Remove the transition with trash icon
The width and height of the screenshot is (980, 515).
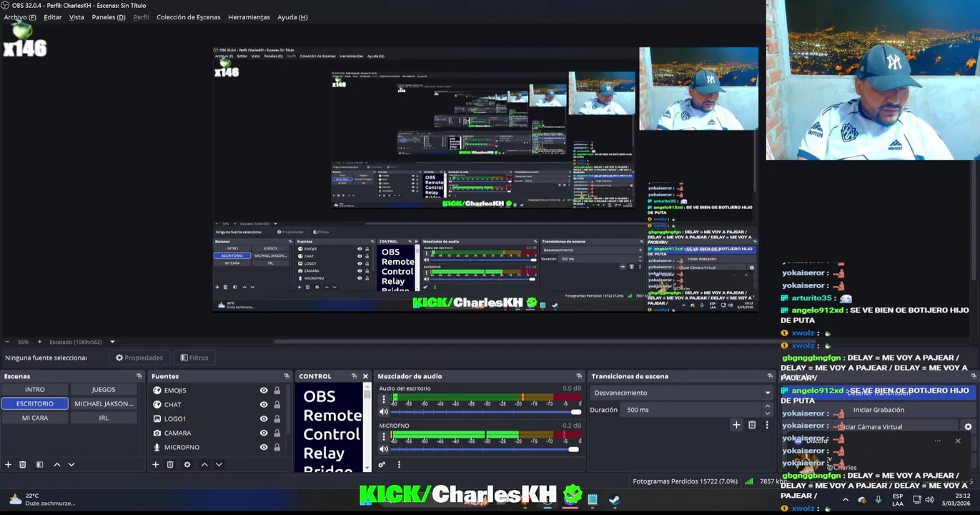752,425
